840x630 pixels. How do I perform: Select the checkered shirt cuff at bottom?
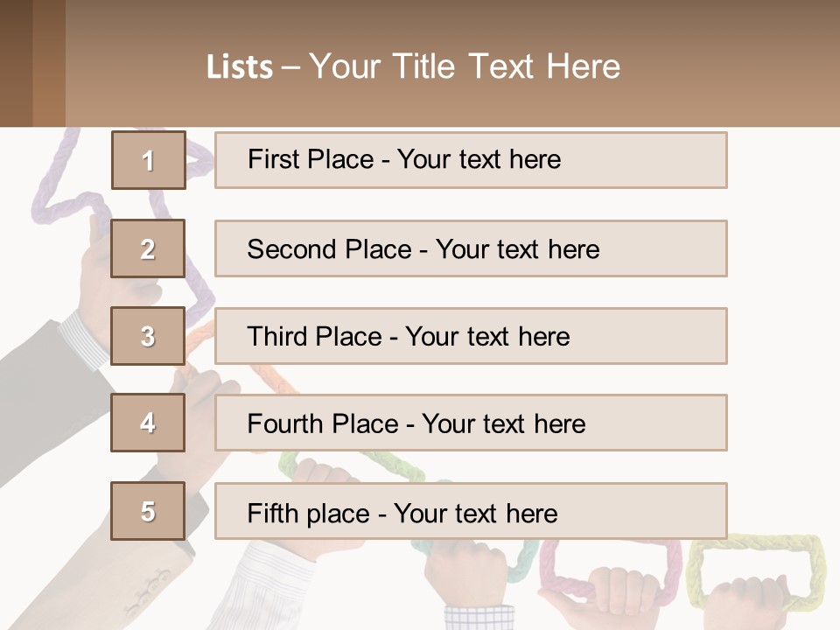[479, 617]
